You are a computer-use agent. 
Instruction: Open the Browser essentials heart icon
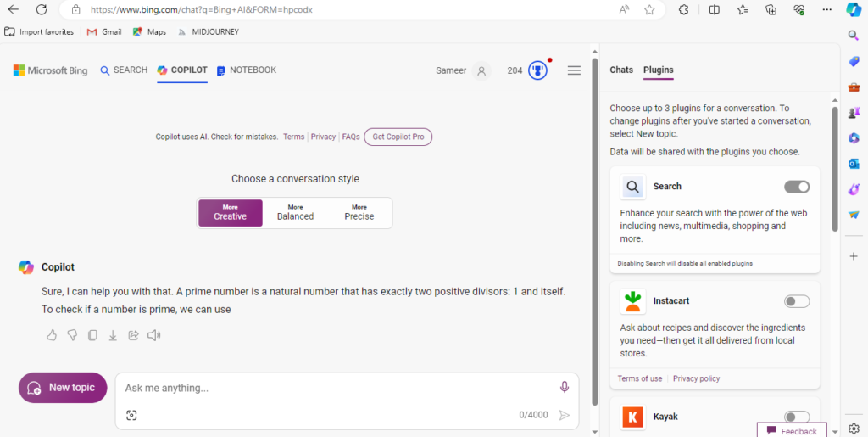(798, 9)
